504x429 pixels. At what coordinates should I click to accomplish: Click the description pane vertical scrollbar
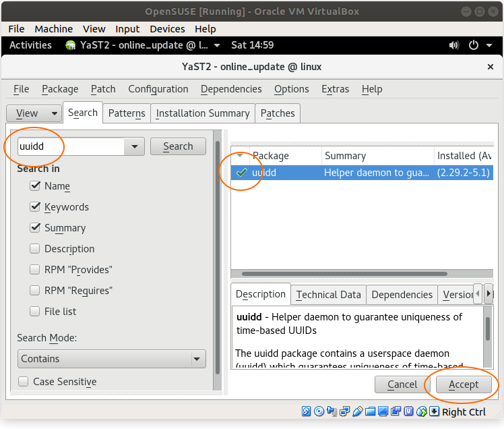[488, 328]
